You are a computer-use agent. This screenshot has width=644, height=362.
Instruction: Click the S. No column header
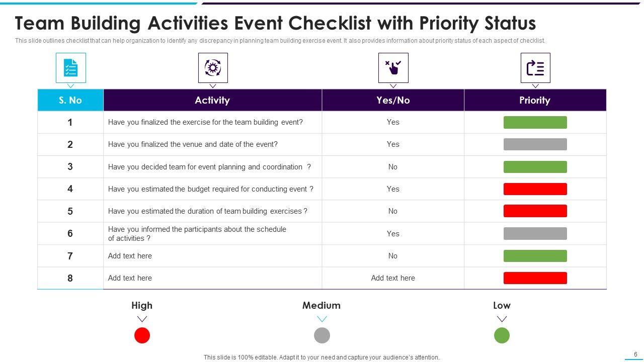pyautogui.click(x=70, y=100)
